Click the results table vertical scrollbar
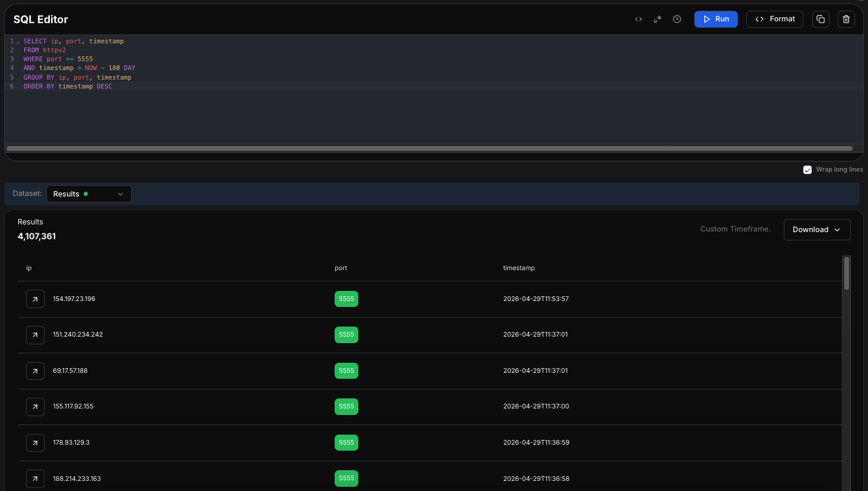The width and height of the screenshot is (868, 491). tap(846, 273)
